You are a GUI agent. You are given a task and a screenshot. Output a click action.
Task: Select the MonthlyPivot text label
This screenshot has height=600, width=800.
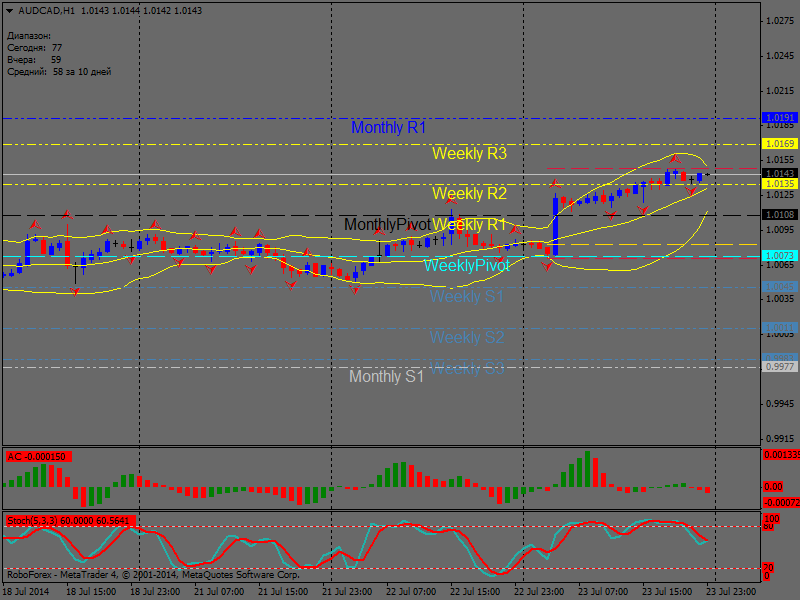click(387, 225)
